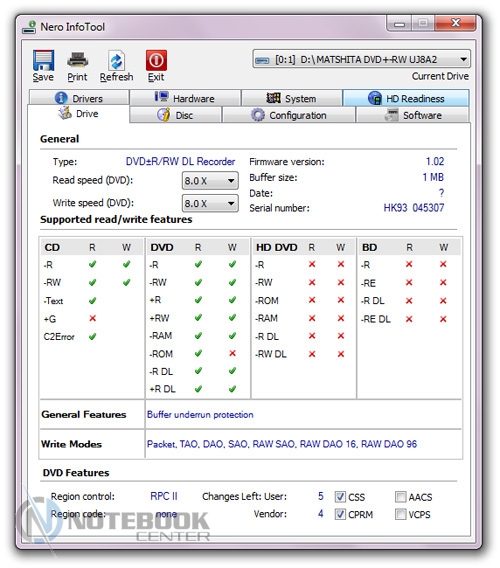Click the Date value question mark
The image size is (500, 568).
click(441, 193)
